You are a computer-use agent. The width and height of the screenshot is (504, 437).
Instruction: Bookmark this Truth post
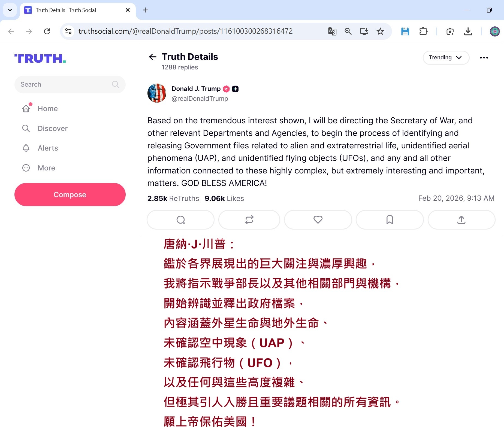point(390,220)
